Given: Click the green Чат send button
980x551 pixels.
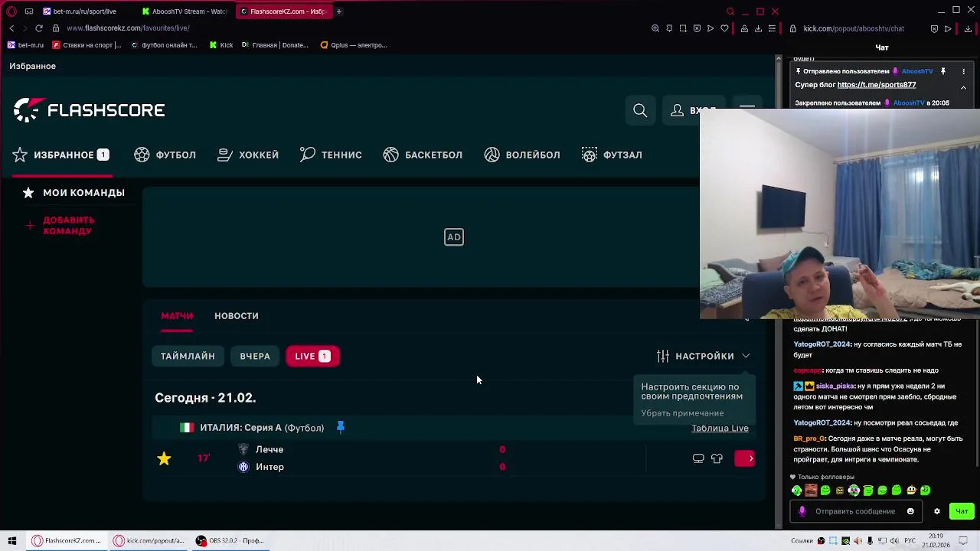Looking at the screenshot, I should (962, 511).
